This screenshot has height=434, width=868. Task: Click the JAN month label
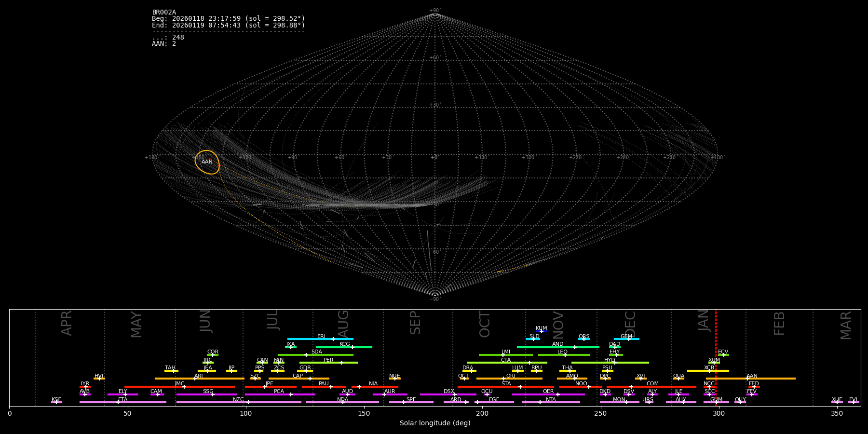[x=704, y=320]
